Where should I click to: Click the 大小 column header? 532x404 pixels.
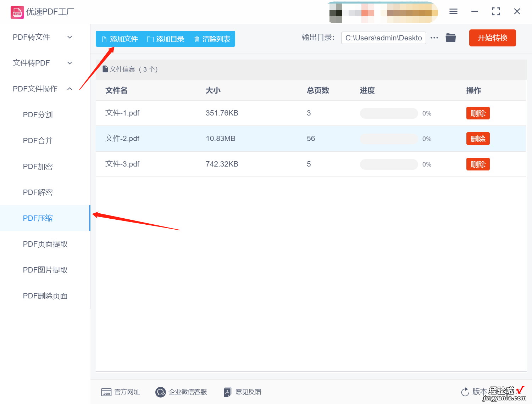pos(213,90)
